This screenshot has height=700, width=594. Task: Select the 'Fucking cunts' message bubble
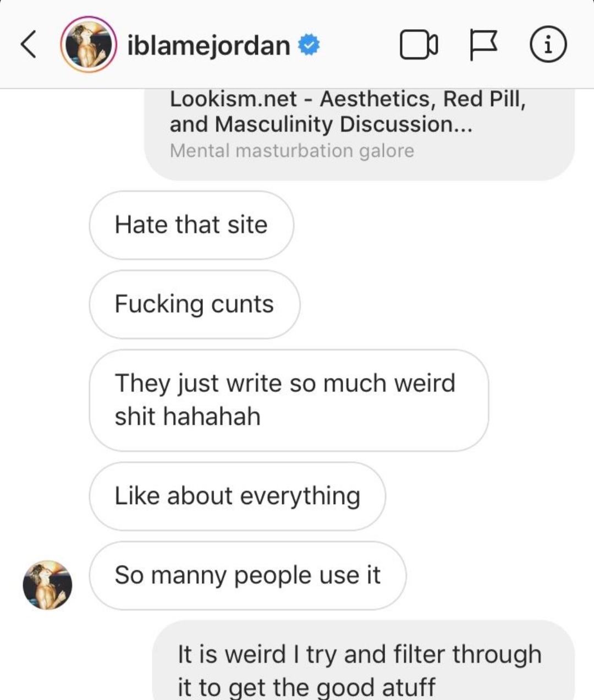[195, 304]
